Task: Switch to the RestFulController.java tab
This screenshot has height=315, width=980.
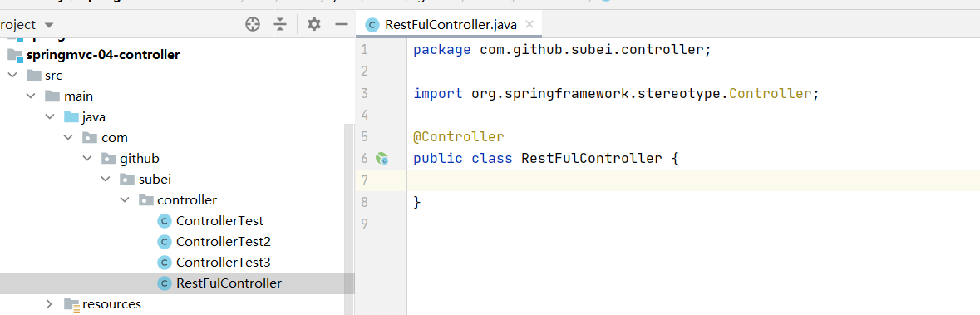Action: coord(451,25)
